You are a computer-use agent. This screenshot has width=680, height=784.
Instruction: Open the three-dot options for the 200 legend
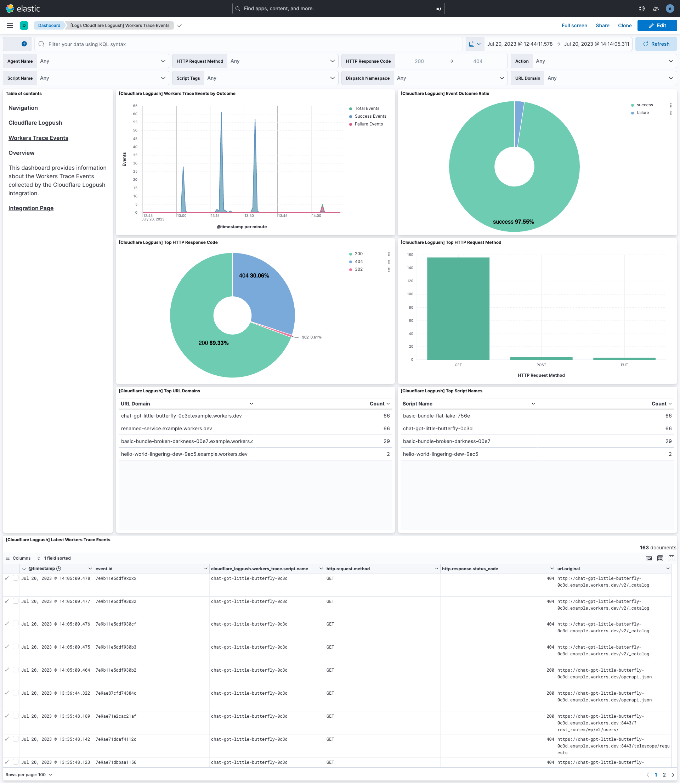389,254
